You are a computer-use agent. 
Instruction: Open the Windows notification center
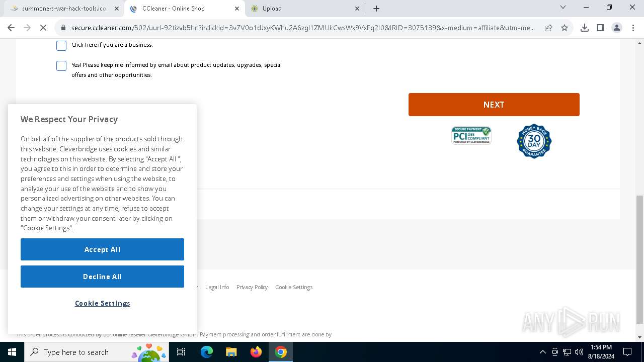coord(628,352)
